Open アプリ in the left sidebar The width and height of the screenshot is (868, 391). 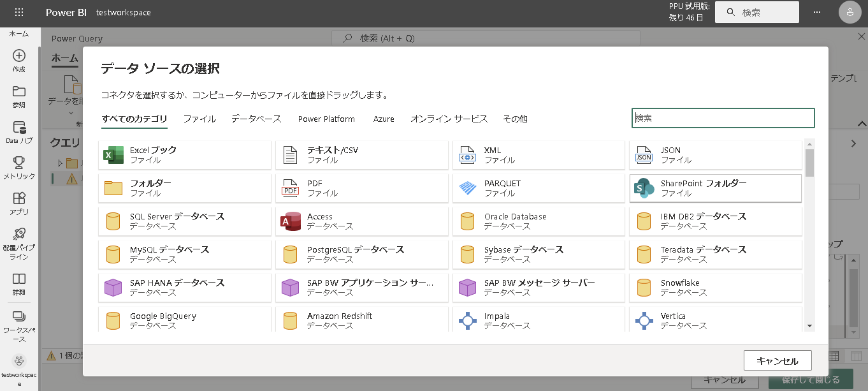pos(19,204)
